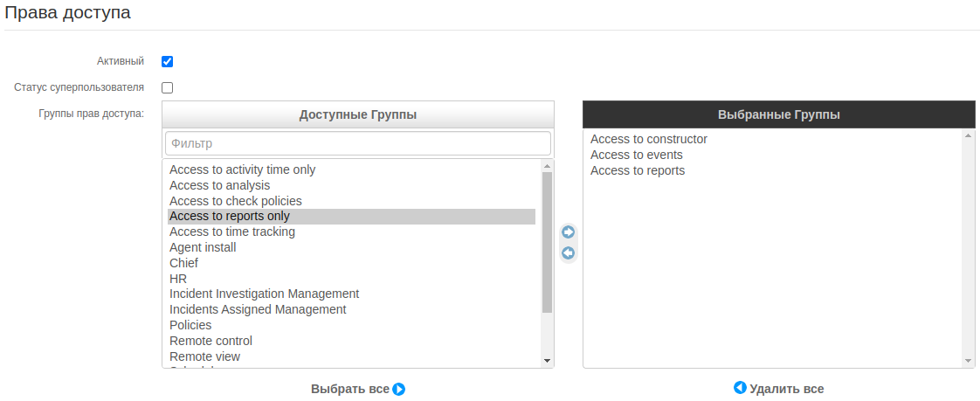Click the left arrow to remove group
980x401 pixels.
pyautogui.click(x=568, y=253)
